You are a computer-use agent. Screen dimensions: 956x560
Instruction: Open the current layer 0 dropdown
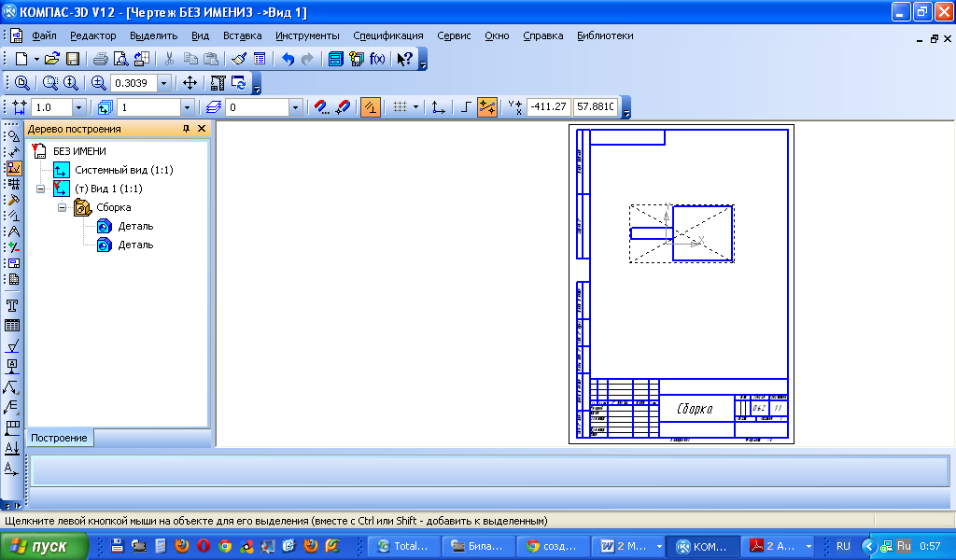295,107
